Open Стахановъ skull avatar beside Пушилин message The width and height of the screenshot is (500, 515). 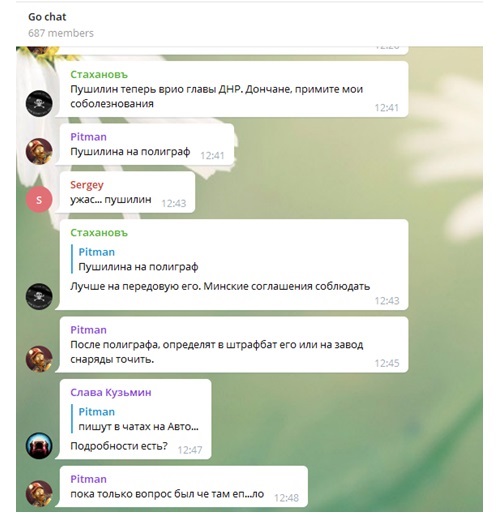(39, 103)
